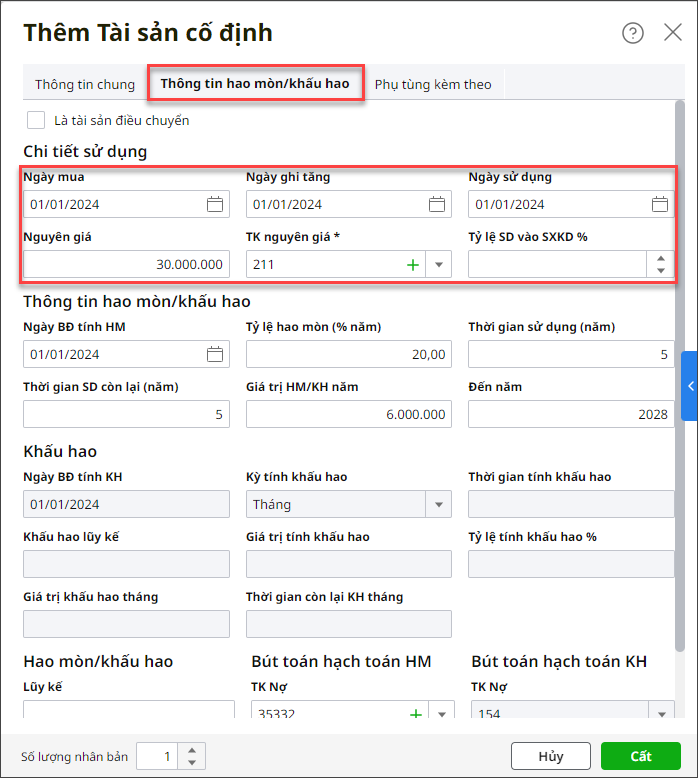This screenshot has width=698, height=778.
Task: Select Thông tin hao mòn/khấu hao tab
Action: [x=255, y=83]
